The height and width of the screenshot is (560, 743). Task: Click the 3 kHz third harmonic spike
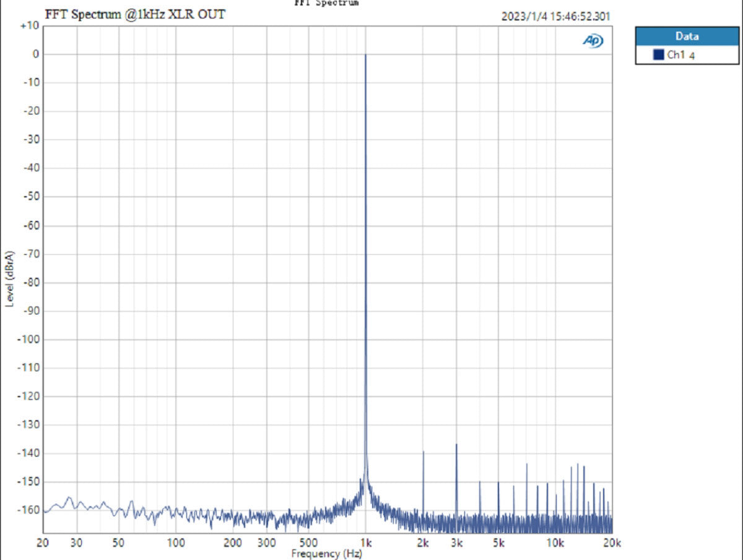(456, 445)
